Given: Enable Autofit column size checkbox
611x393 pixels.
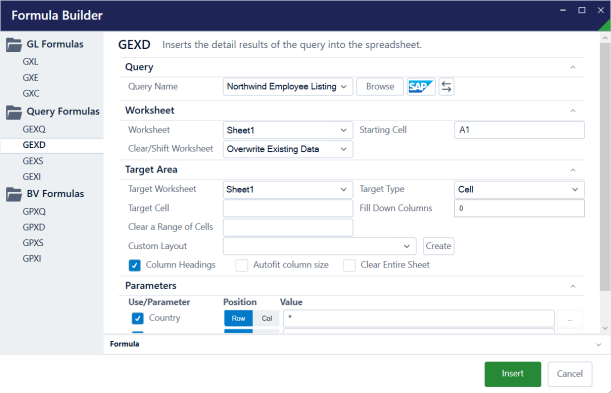Looking at the screenshot, I should click(242, 265).
